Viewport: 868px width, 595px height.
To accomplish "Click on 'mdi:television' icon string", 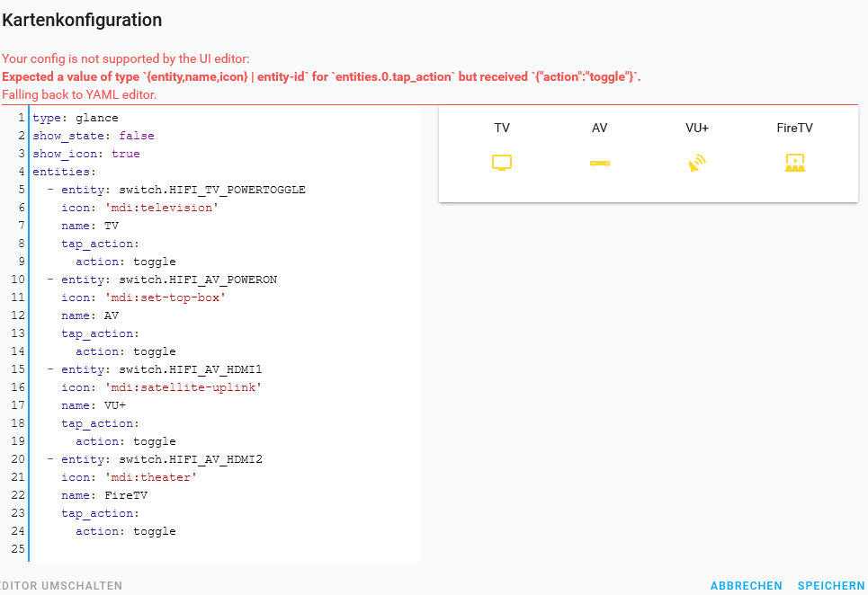I will (x=162, y=208).
